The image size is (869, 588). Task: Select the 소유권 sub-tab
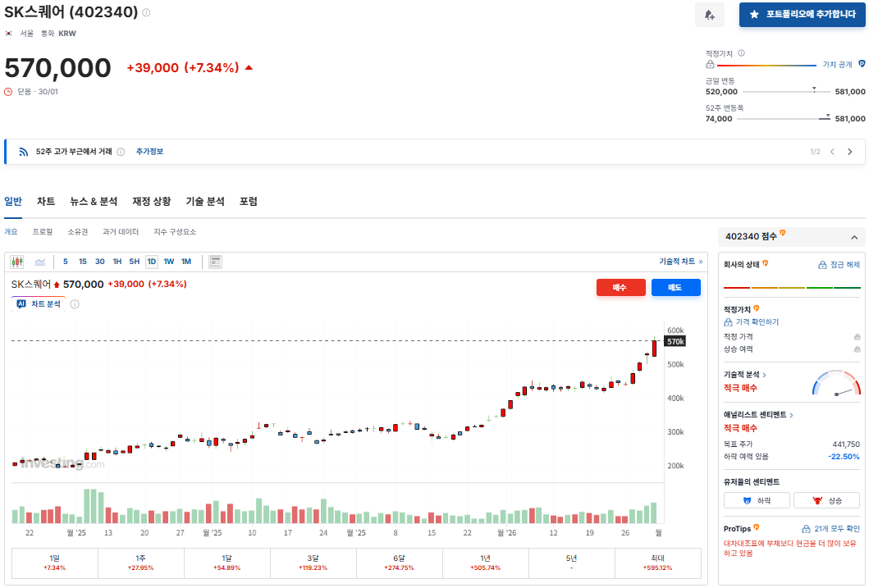(78, 232)
